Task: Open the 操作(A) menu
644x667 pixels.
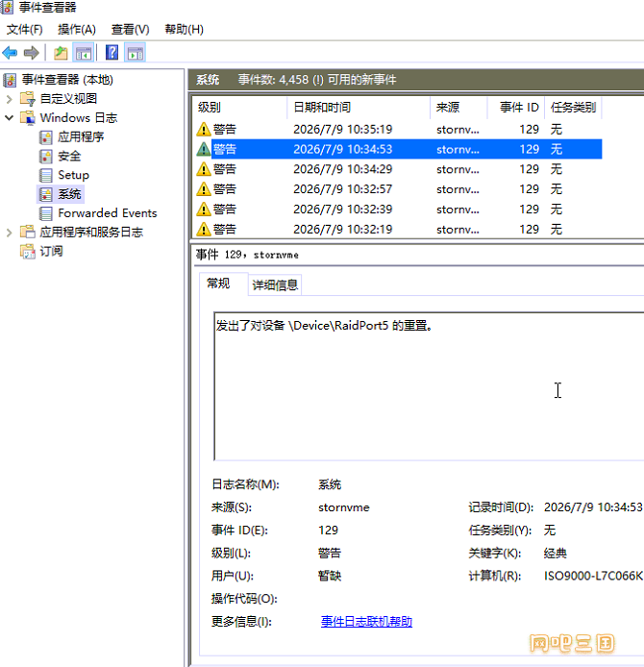Action: (77, 30)
